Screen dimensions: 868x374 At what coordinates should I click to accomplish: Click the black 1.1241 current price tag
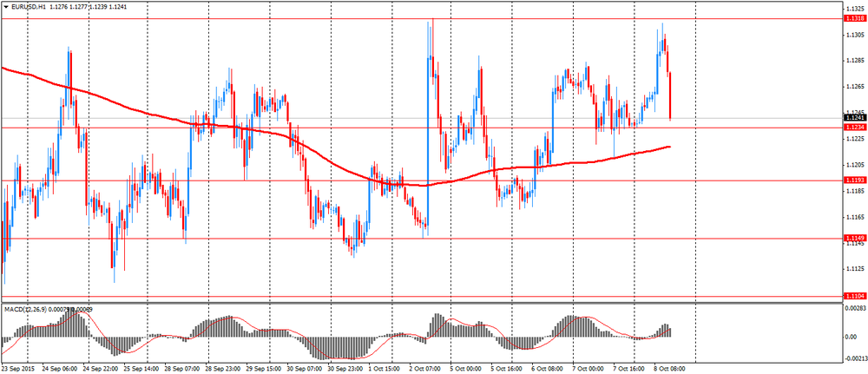854,118
